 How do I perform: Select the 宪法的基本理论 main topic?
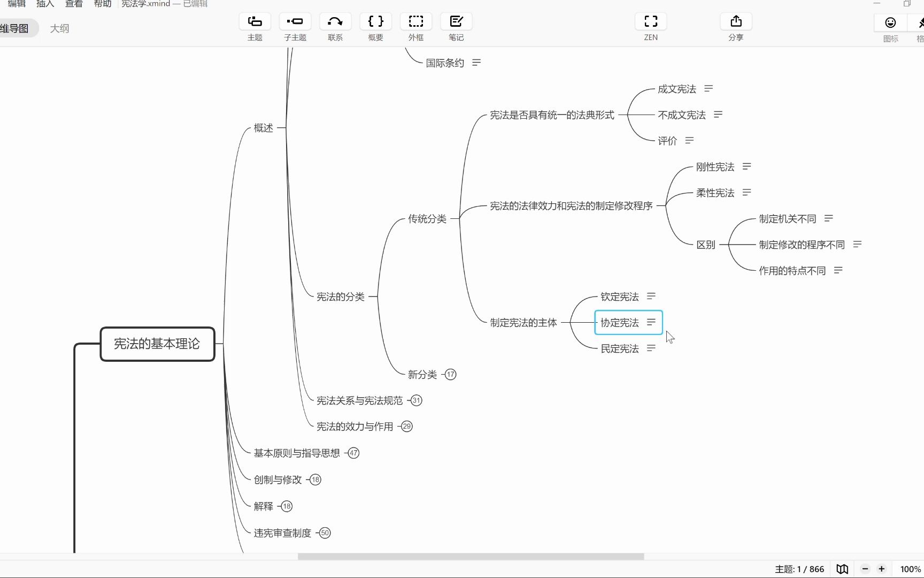pos(157,344)
